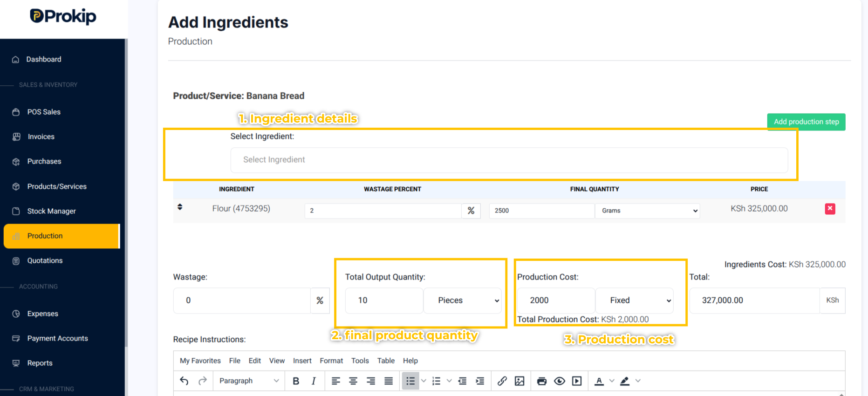Click the Invoices icon in the sidebar
The image size is (868, 396).
click(x=16, y=137)
